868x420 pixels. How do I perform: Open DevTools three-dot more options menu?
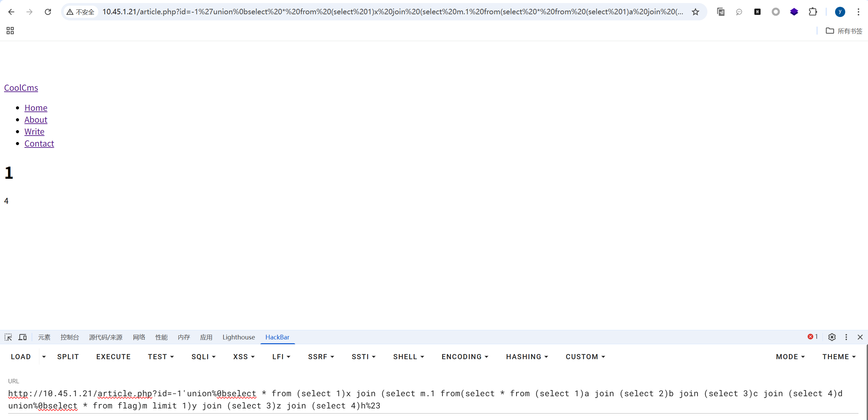[846, 337]
